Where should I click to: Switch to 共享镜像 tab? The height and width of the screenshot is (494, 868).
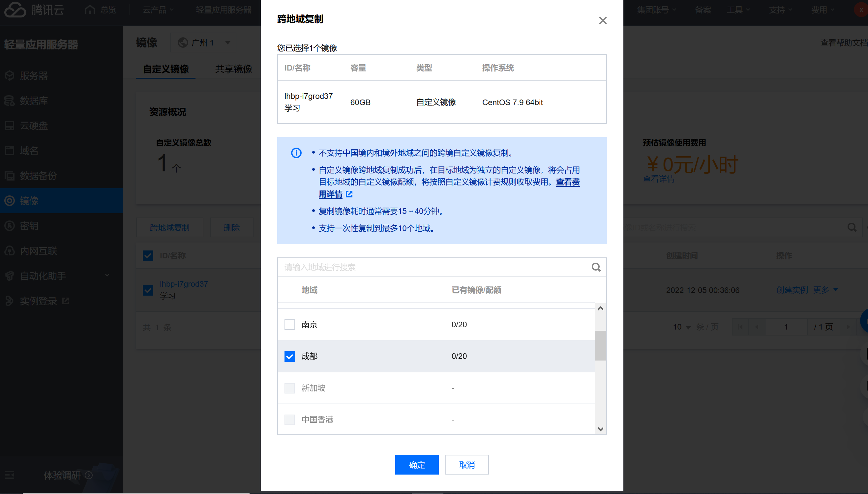pyautogui.click(x=233, y=69)
